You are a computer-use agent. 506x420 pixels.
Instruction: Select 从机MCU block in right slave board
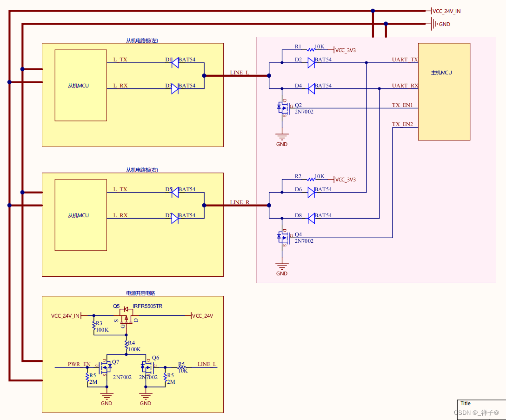pyautogui.click(x=80, y=215)
